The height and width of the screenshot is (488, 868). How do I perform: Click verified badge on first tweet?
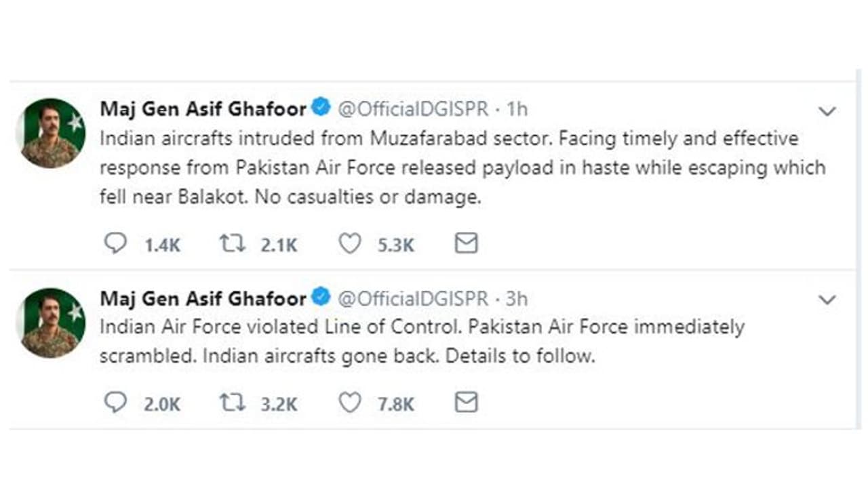(x=321, y=107)
